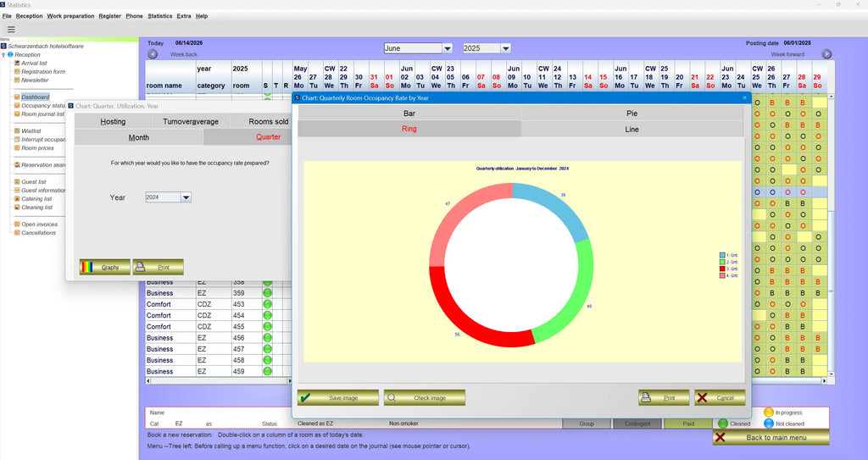This screenshot has height=460, width=868.
Task: Open the 2025 year dropdown
Action: coord(505,48)
